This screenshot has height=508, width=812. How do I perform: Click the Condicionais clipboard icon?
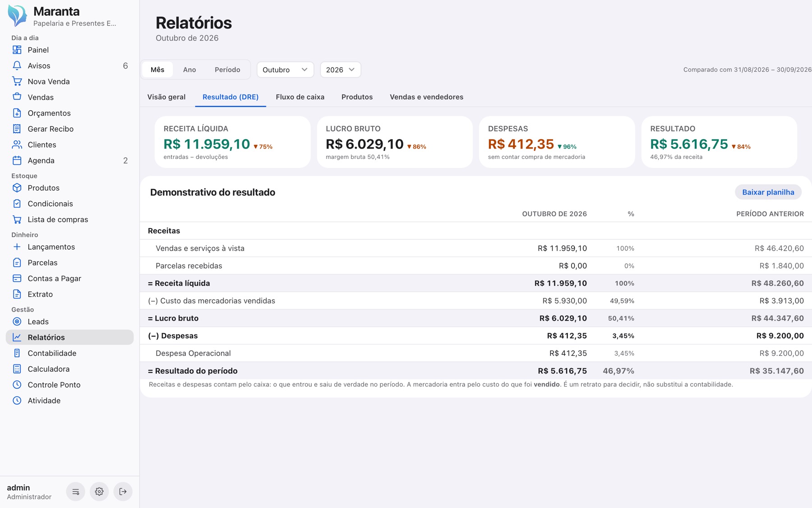17,204
